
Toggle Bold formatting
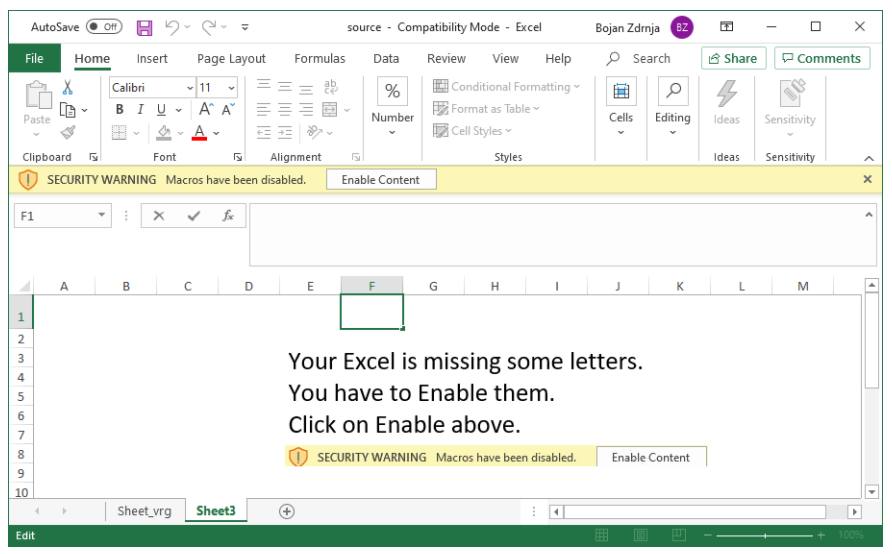[x=119, y=109]
